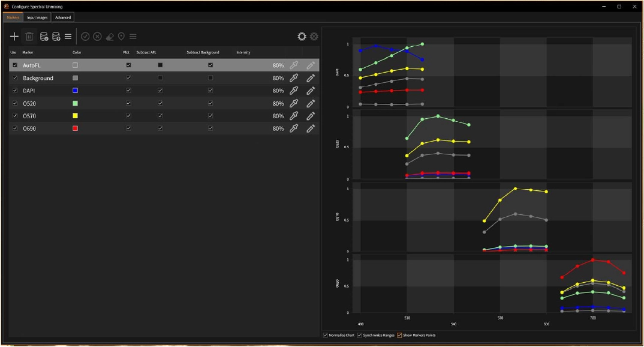Toggle Subtract AFL for O570 marker

(160, 116)
